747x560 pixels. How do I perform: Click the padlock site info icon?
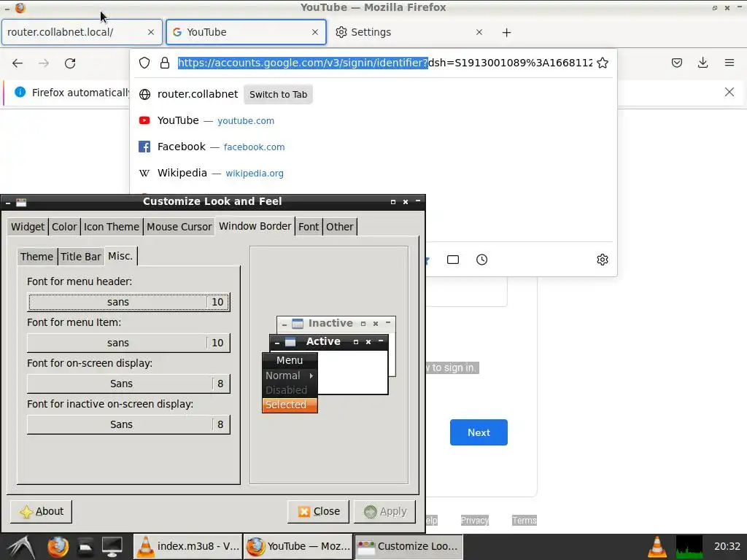coord(165,63)
